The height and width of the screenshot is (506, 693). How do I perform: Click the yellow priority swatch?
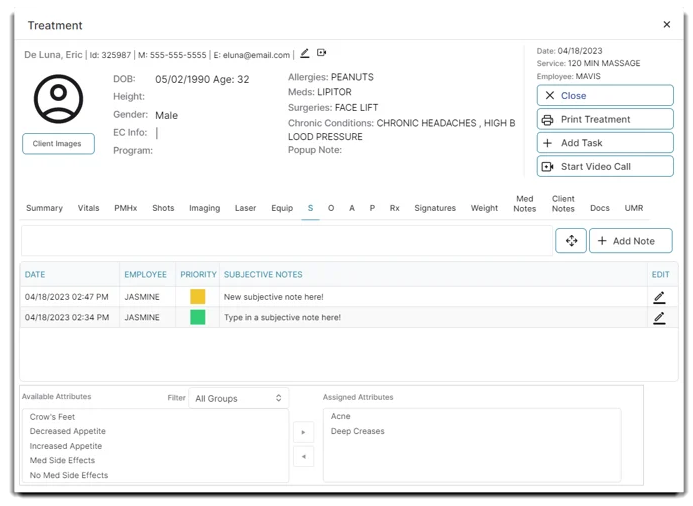coord(198,297)
